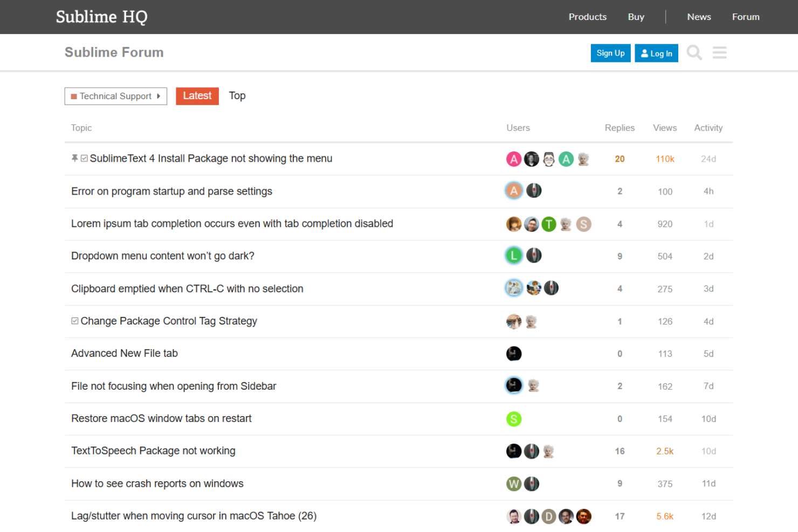Click the 4h activity on Error on program startup
The image size is (798, 532).
[x=708, y=191]
